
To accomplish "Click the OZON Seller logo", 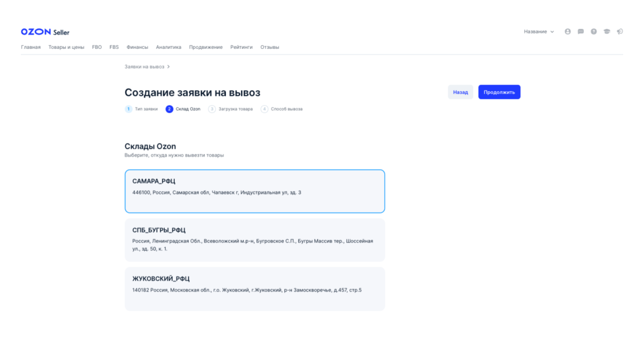I will 45,32.
